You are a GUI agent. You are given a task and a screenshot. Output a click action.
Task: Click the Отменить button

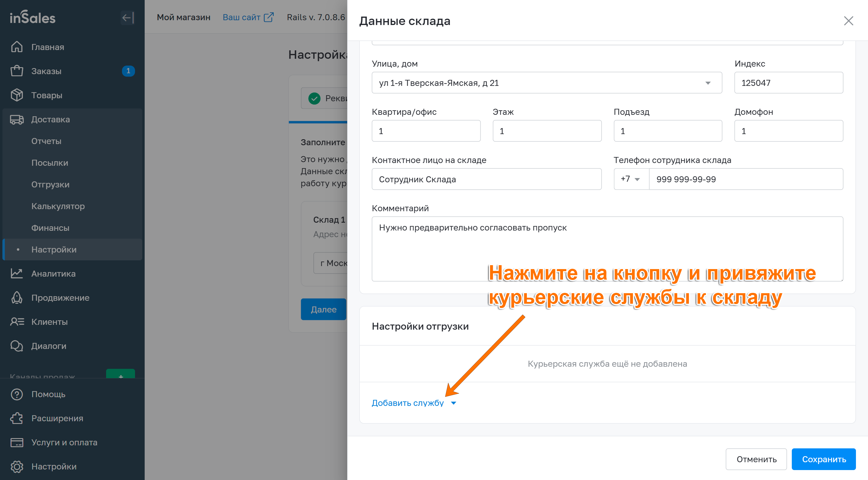(756, 459)
